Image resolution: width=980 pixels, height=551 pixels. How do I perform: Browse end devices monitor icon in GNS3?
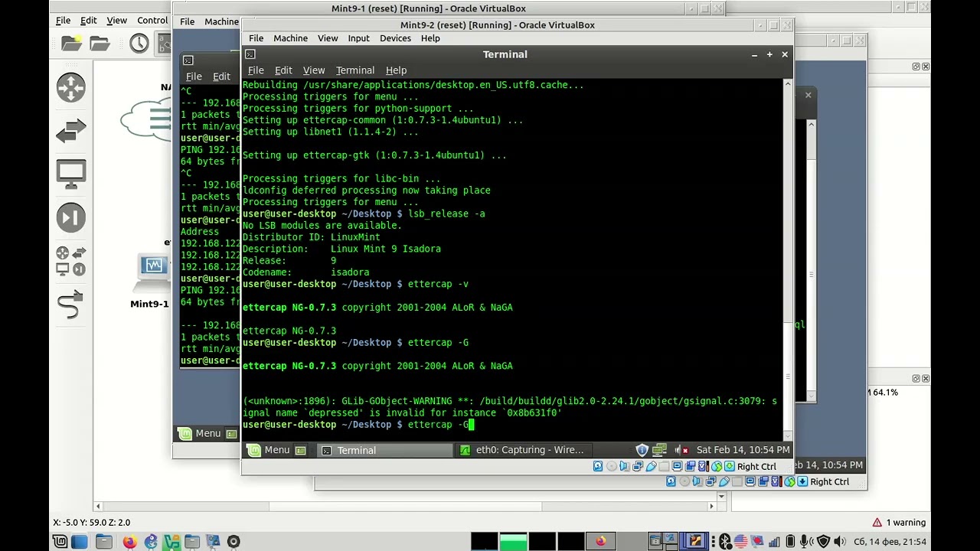coord(71,174)
